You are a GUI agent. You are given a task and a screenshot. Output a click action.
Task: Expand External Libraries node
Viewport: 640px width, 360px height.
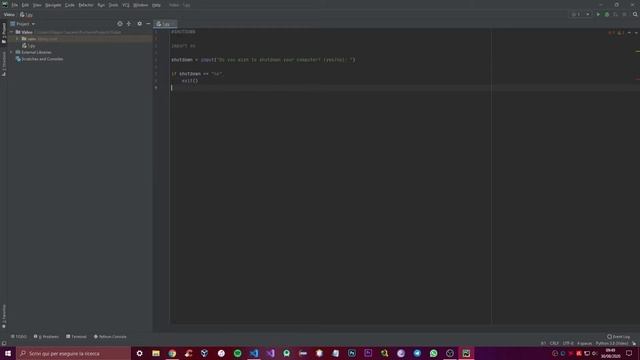[11, 52]
